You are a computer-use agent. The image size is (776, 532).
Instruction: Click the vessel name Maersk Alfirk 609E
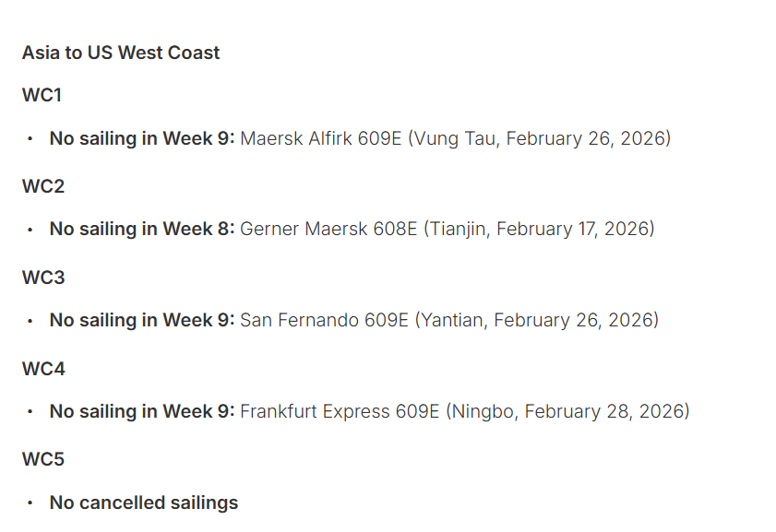321,138
